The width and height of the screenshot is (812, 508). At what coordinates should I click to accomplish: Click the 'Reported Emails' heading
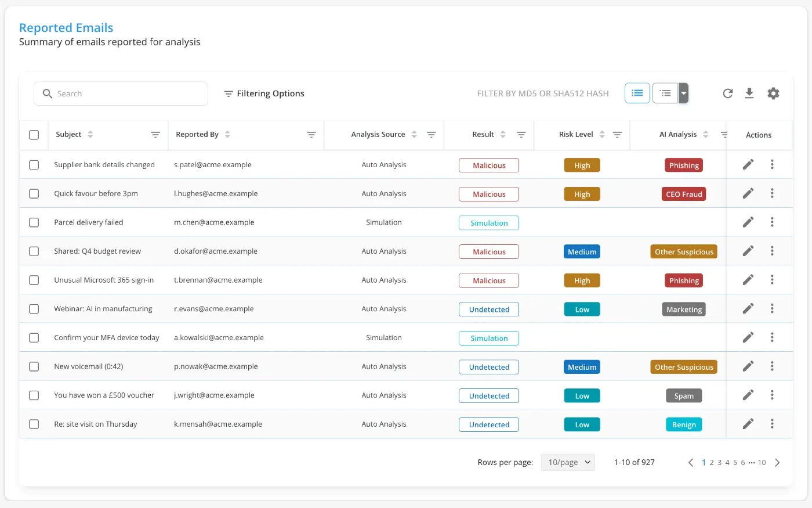click(66, 27)
